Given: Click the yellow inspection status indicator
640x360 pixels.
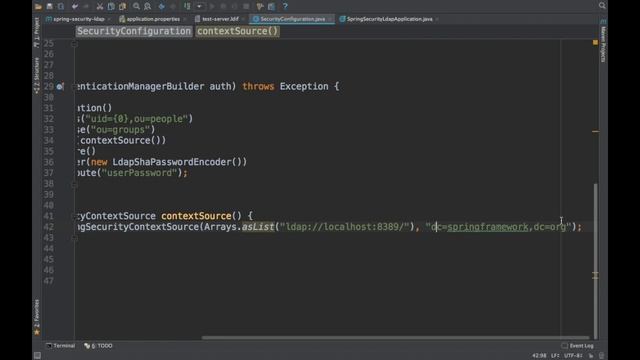Looking at the screenshot, I should (596, 42).
